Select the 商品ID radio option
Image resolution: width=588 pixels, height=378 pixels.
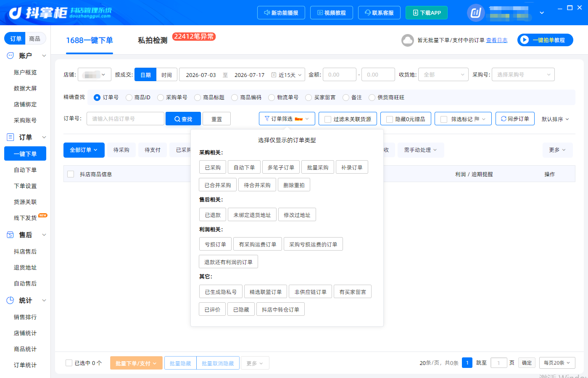[129, 98]
